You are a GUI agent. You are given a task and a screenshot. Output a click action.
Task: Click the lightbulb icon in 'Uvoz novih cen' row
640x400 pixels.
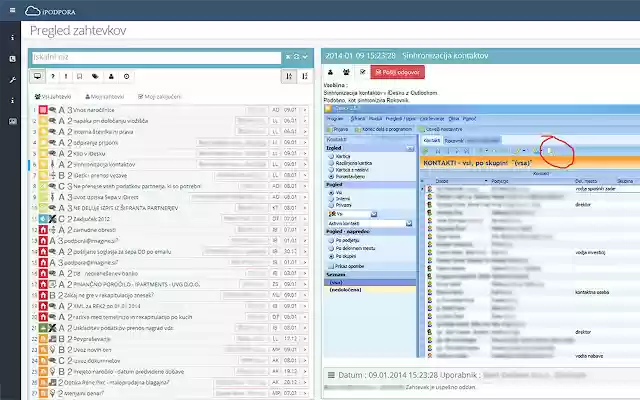click(x=53, y=350)
